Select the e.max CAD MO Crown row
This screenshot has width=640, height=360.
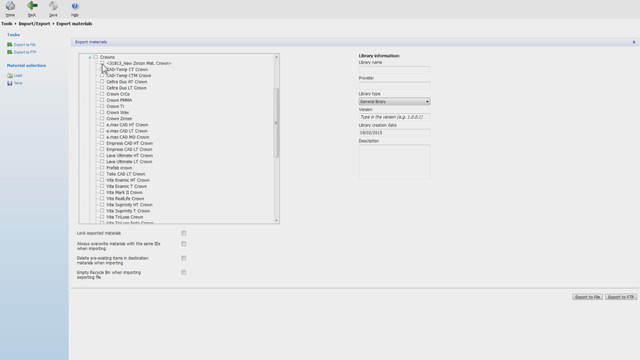point(127,137)
